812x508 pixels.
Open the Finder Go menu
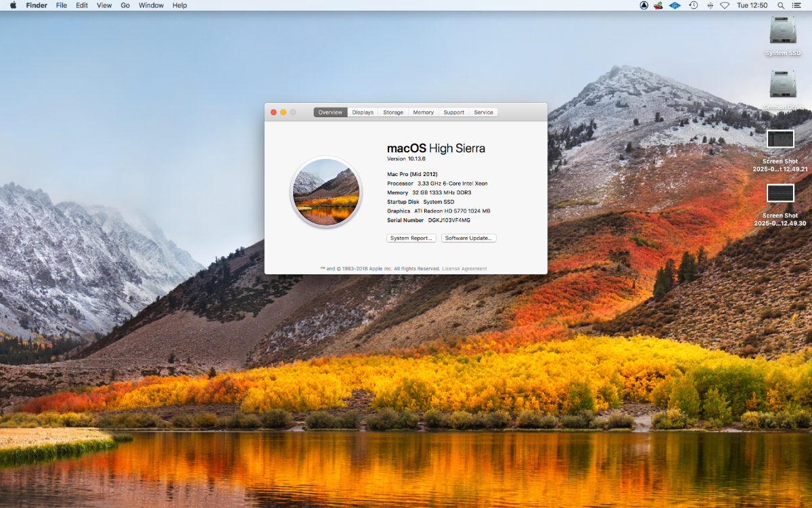click(125, 5)
